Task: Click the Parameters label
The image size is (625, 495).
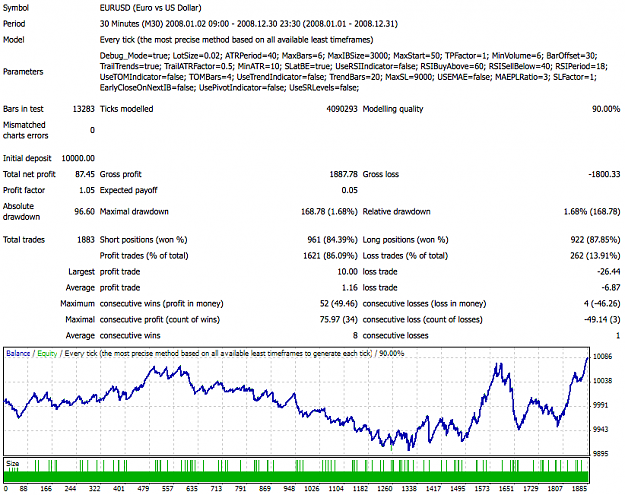Action: 23,72
